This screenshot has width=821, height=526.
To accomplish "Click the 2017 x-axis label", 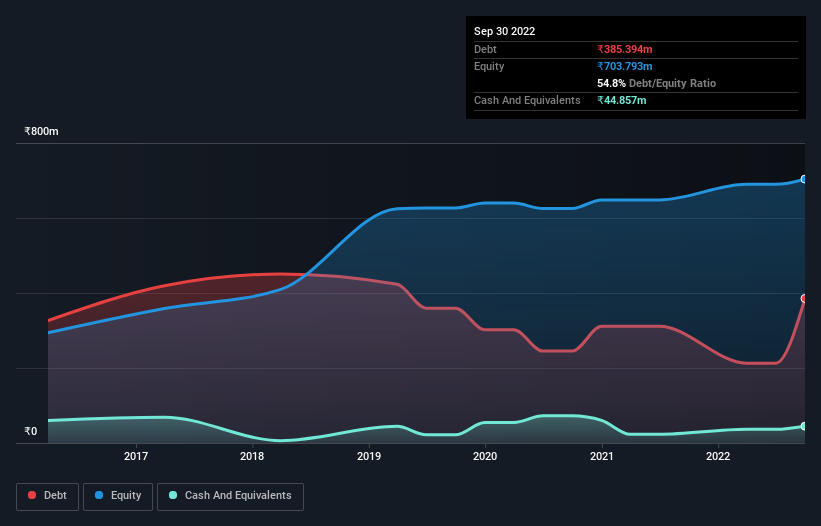I will (136, 456).
